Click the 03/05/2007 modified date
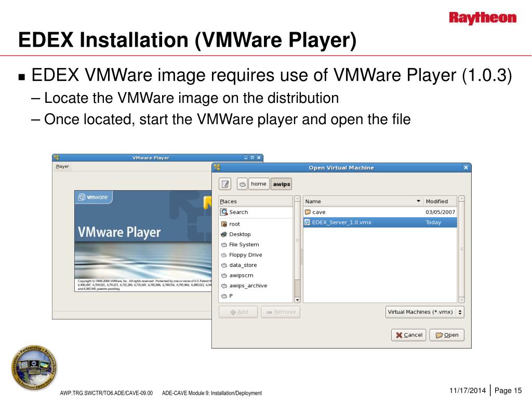Viewport: 532px width, 399px height. (441, 212)
